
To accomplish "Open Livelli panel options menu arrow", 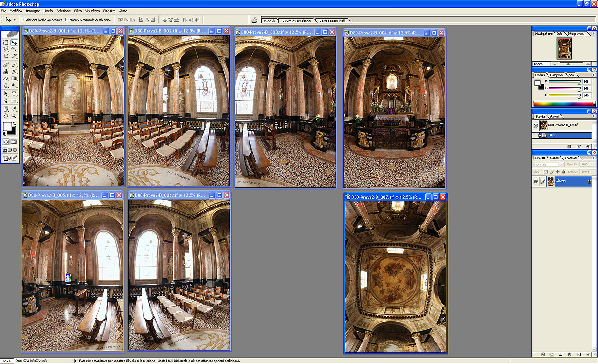I will pos(593,157).
